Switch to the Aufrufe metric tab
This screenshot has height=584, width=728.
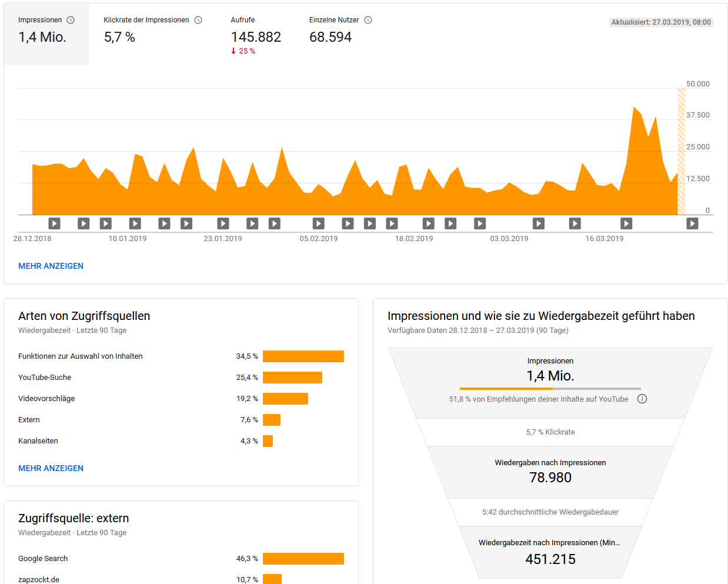256,34
